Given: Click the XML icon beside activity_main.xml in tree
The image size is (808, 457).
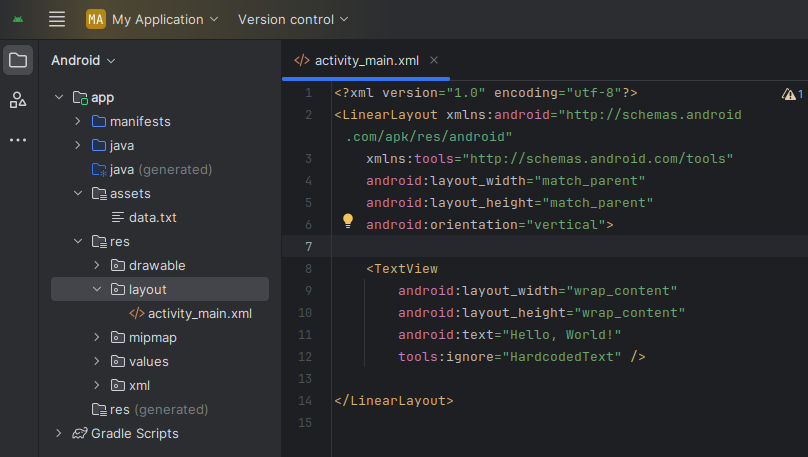Looking at the screenshot, I should tap(137, 313).
